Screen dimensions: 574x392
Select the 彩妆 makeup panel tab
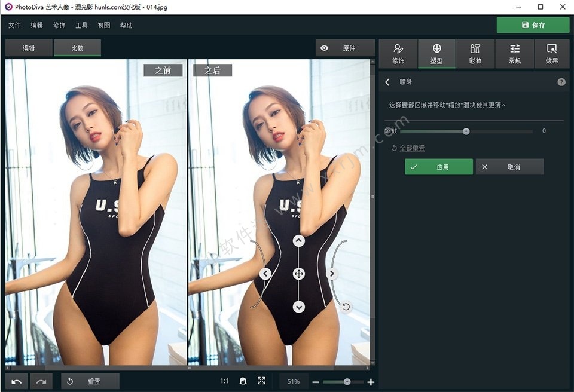coord(475,54)
